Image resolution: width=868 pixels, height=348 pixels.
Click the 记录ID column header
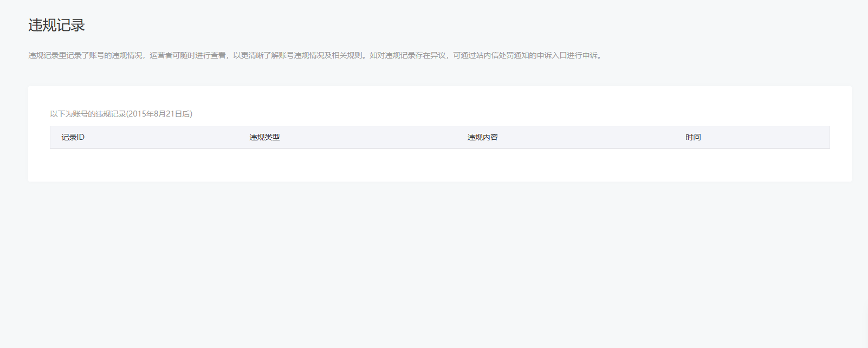pos(73,137)
